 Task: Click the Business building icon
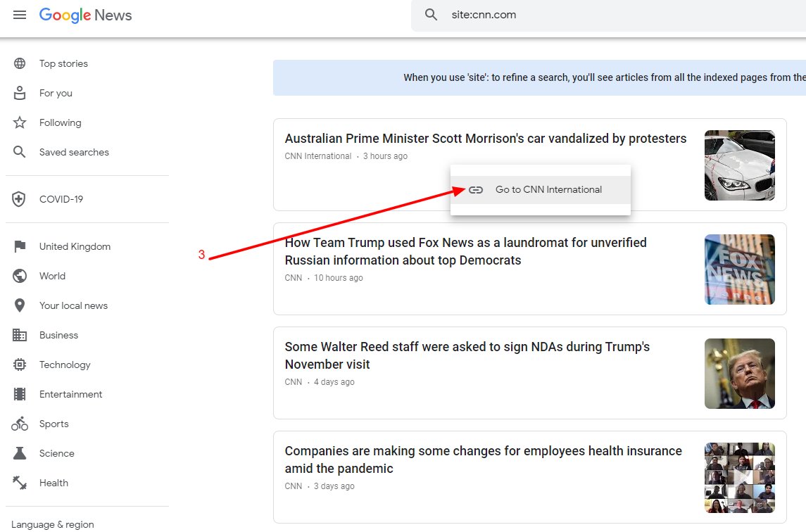click(20, 335)
